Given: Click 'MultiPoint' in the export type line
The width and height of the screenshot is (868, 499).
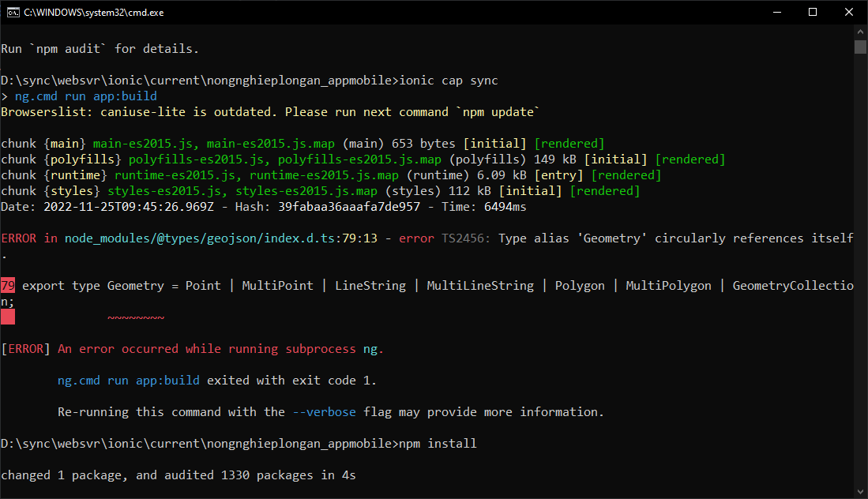Looking at the screenshot, I should 277,286.
